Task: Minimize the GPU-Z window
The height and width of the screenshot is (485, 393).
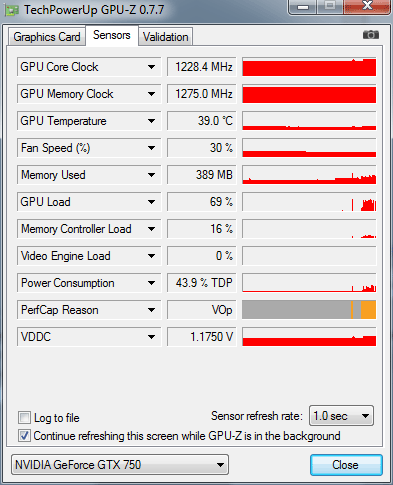Action: (303, 7)
